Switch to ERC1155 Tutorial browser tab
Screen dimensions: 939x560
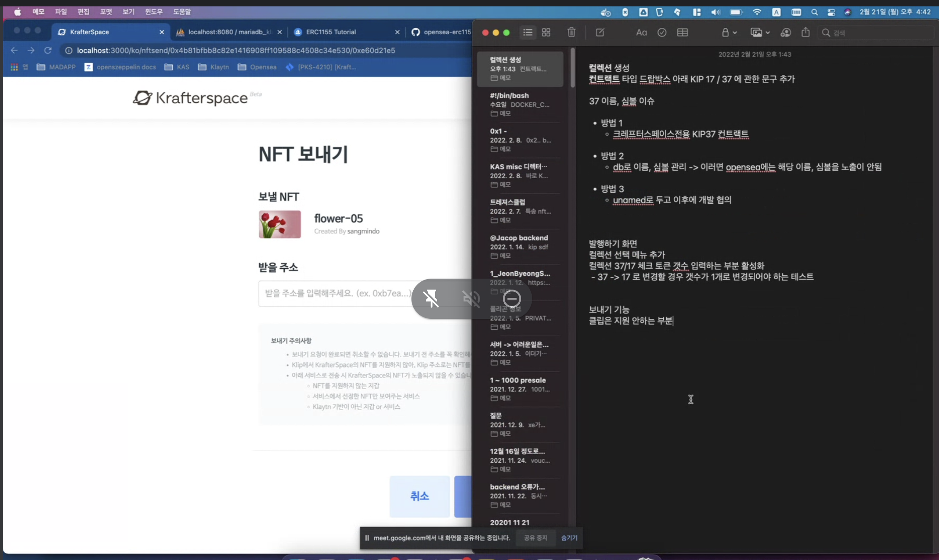pos(331,32)
